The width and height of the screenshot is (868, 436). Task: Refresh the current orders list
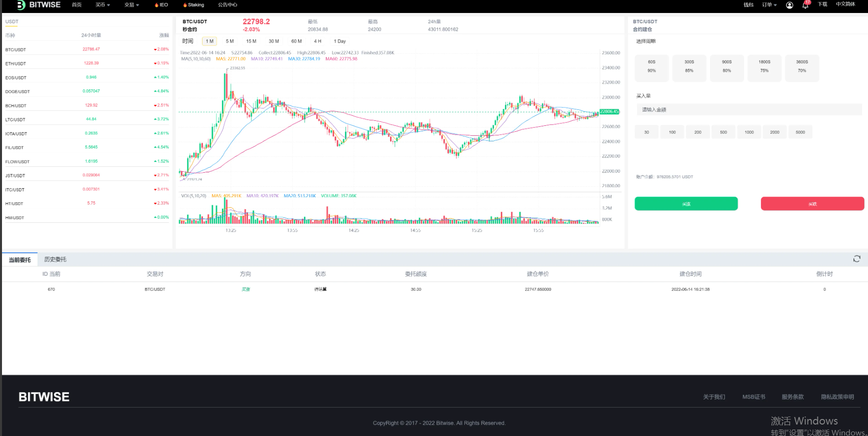856,259
